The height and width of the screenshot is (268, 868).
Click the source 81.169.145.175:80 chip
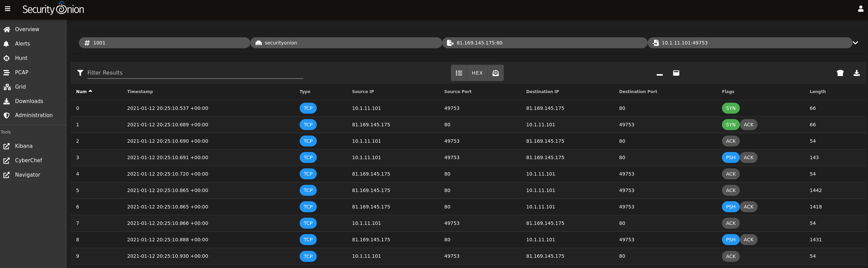tap(545, 43)
